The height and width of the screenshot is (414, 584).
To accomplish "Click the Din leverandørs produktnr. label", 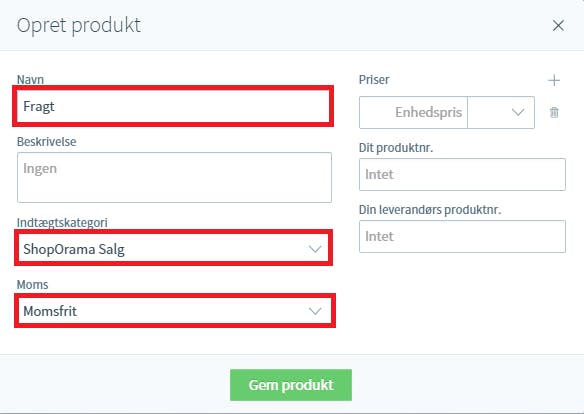I will pos(430,210).
